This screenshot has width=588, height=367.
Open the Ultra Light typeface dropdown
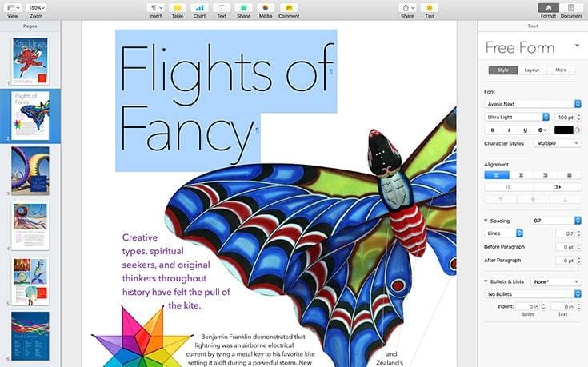click(x=517, y=117)
